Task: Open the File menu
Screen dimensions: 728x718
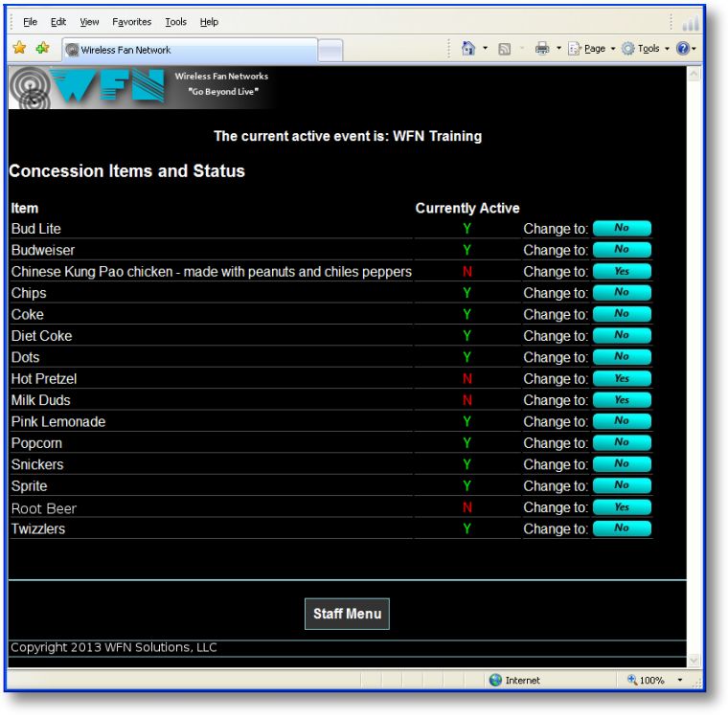Action: [31, 22]
